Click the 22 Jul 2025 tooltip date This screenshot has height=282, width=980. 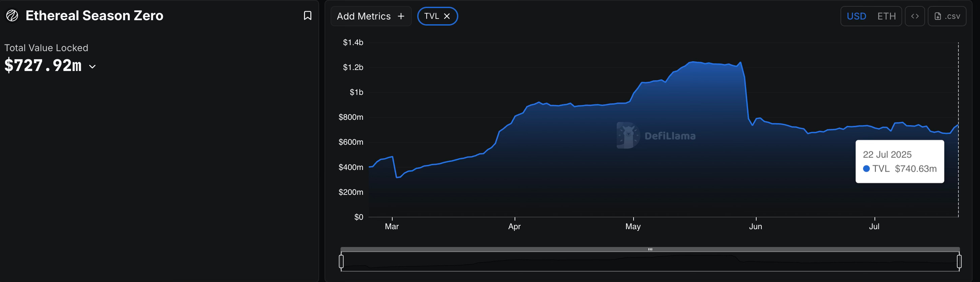(887, 155)
